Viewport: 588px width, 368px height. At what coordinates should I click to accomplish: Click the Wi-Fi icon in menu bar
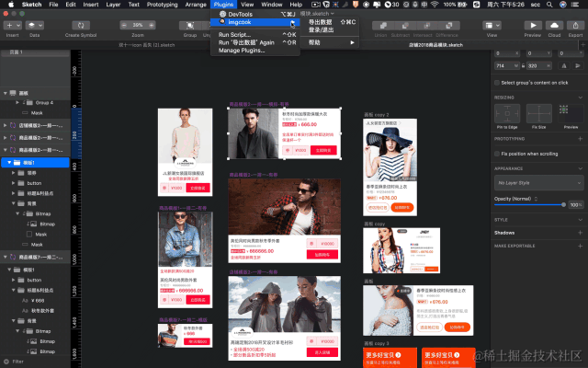tap(435, 5)
